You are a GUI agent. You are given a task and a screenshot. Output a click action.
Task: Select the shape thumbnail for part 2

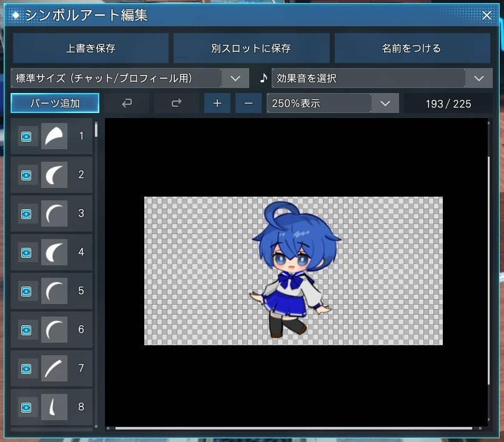(x=54, y=175)
